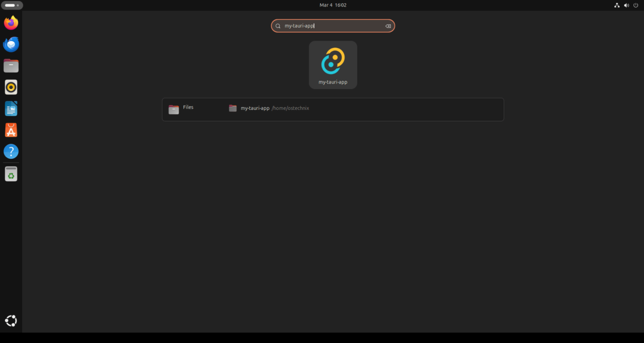Open the Ubuntu App Center

[x=10, y=130]
